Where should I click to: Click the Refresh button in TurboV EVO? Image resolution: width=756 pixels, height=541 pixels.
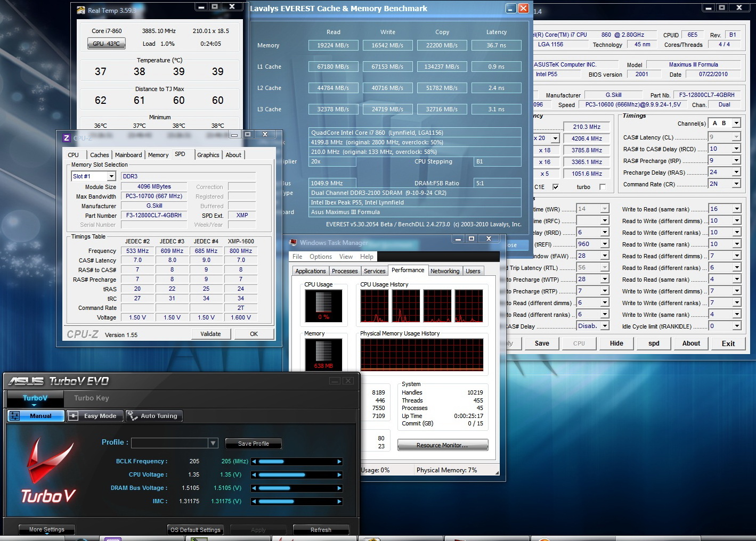point(321,530)
